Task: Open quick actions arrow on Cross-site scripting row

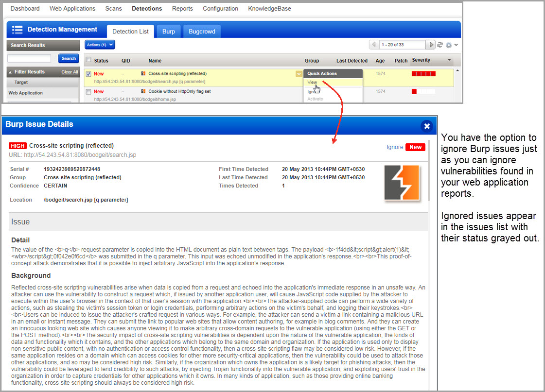Action: point(299,74)
